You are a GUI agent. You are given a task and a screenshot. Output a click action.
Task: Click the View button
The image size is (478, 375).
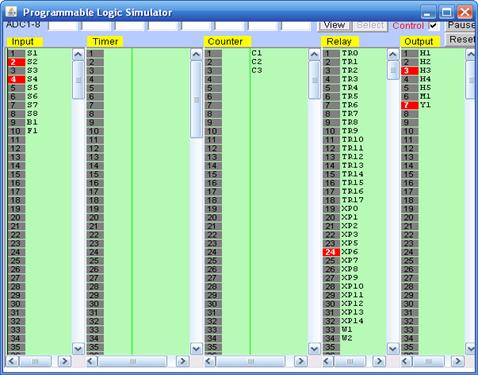(x=334, y=25)
